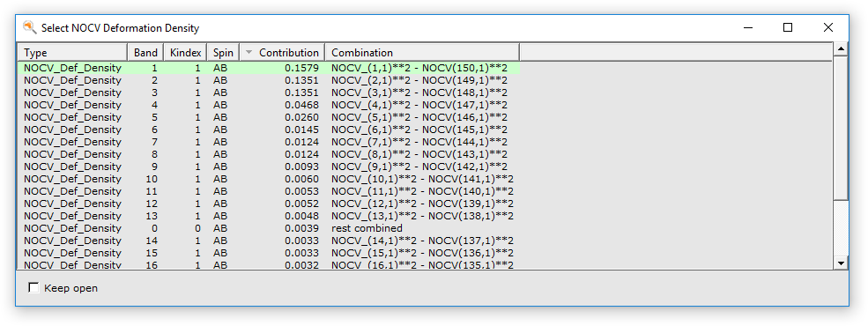Viewport: 868px width, 326px height.
Task: Select the row with contribution 0.0053
Action: point(269,191)
